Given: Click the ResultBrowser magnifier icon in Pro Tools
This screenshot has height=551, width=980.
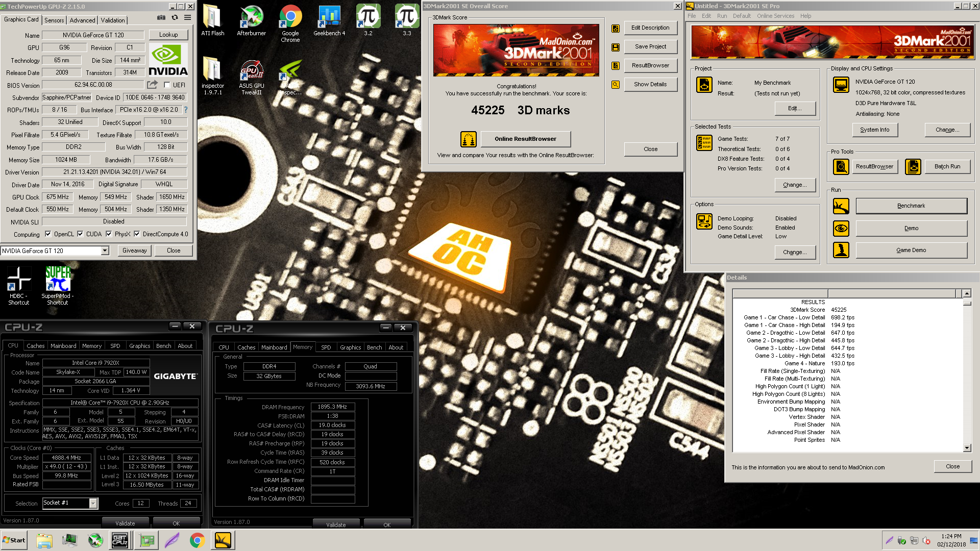Looking at the screenshot, I should [841, 166].
